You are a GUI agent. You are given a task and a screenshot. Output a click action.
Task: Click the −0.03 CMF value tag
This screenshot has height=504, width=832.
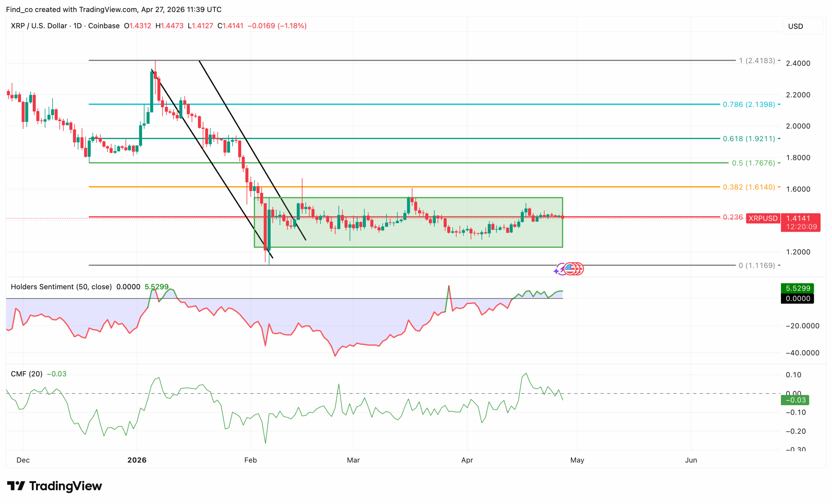point(795,400)
